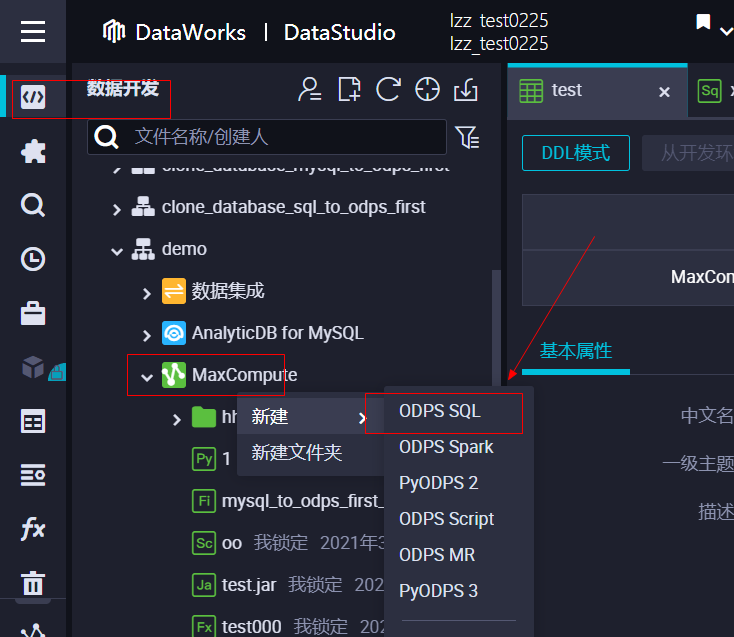Image resolution: width=734 pixels, height=637 pixels.
Task: Select the oo script tree row
Action: coord(287,543)
